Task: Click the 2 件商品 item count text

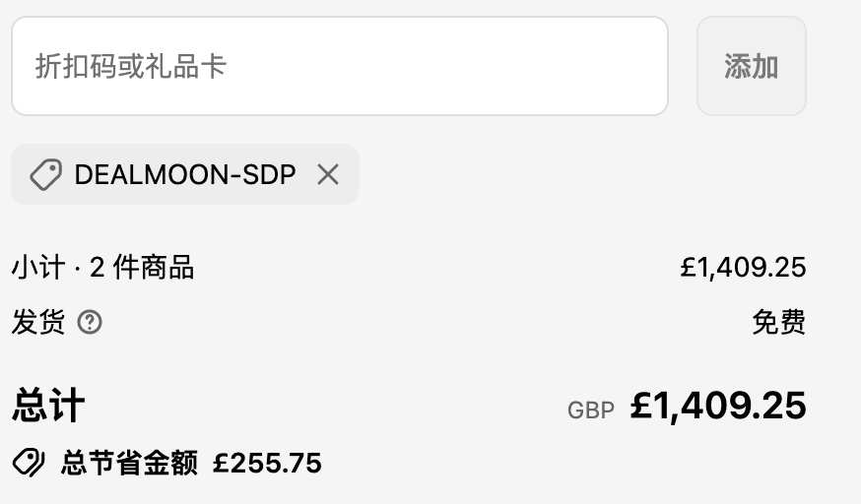Action: point(142,267)
